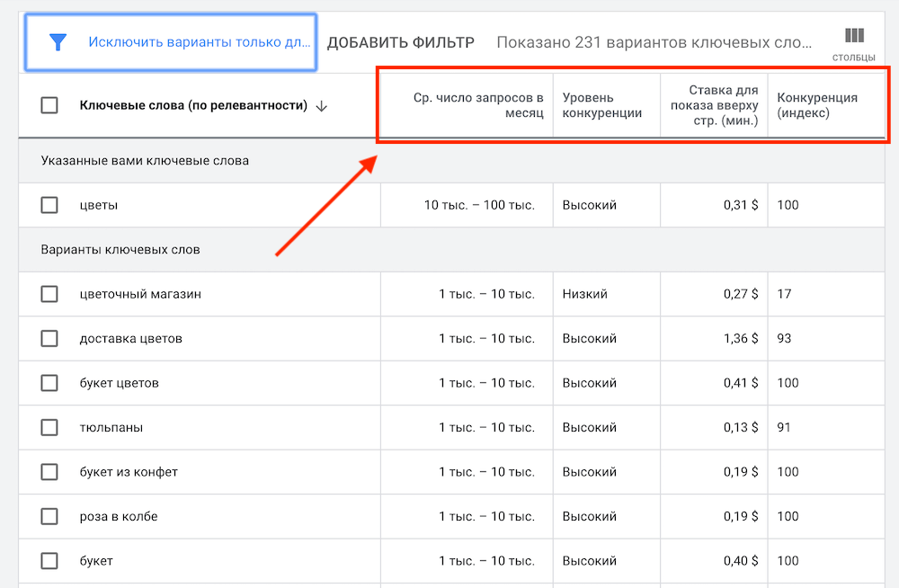Select the checkbox for роза в колбе

click(x=49, y=516)
